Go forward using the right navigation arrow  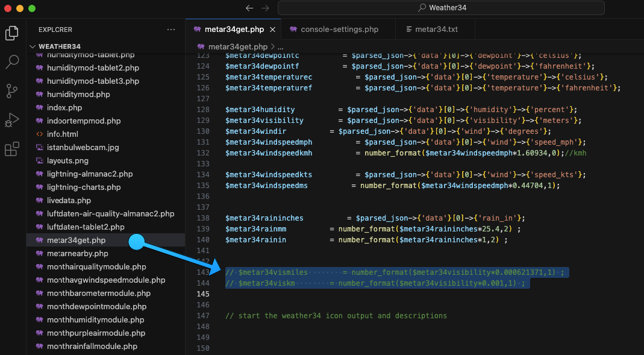[x=265, y=8]
